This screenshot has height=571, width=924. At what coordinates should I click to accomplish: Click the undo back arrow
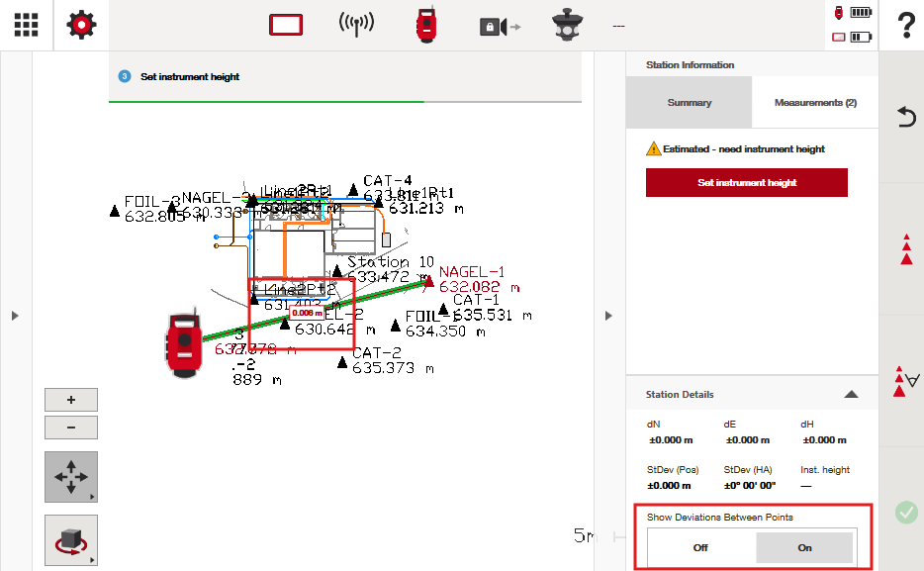coord(904,117)
